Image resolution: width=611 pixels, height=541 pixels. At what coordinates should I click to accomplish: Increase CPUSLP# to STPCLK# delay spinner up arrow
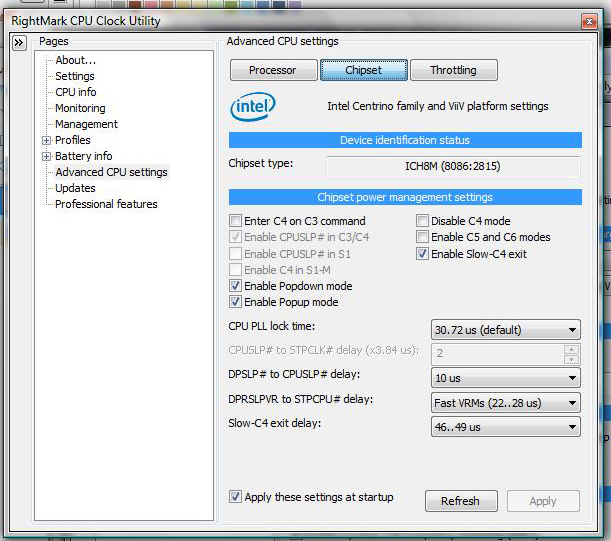[x=571, y=349]
